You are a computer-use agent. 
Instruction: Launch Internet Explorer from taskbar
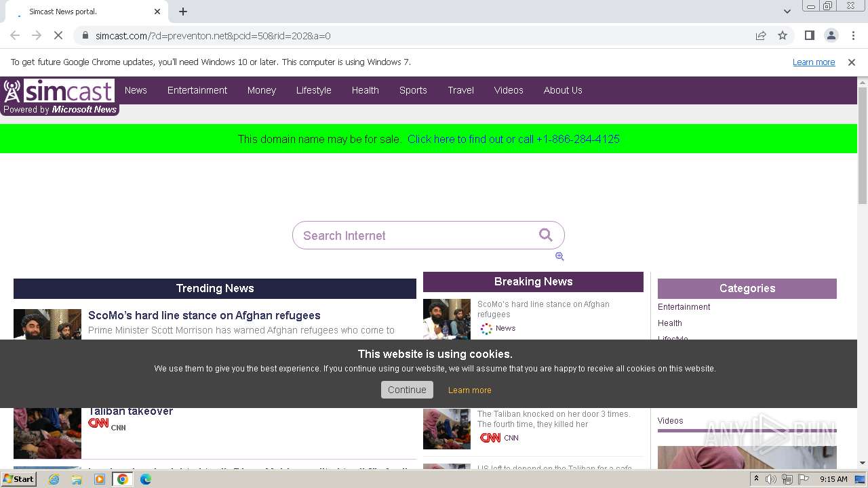pyautogui.click(x=54, y=479)
